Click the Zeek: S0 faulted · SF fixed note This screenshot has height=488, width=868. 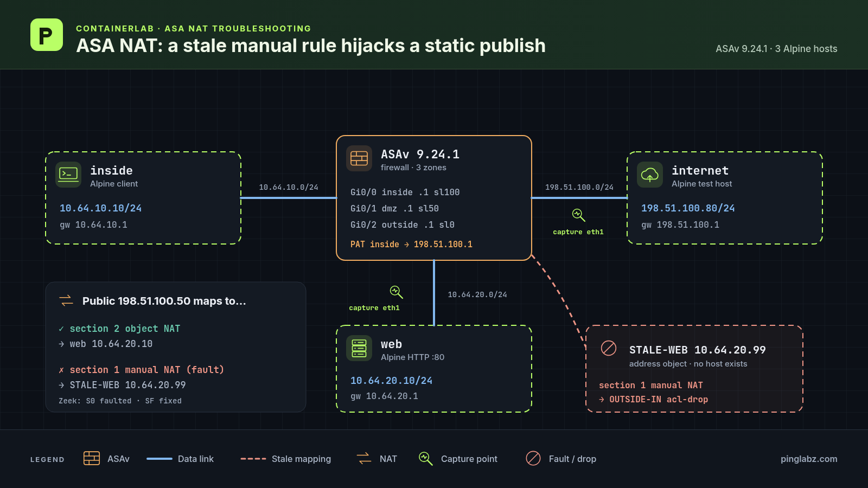[x=120, y=401]
